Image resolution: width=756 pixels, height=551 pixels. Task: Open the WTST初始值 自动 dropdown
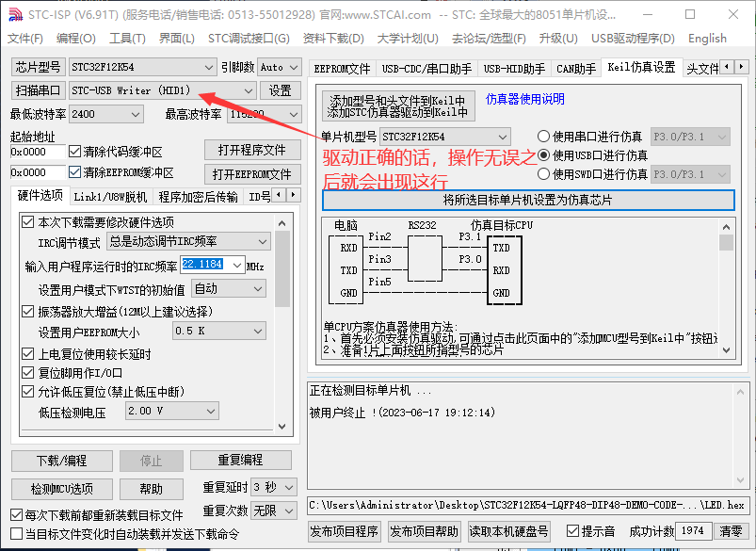[229, 288]
